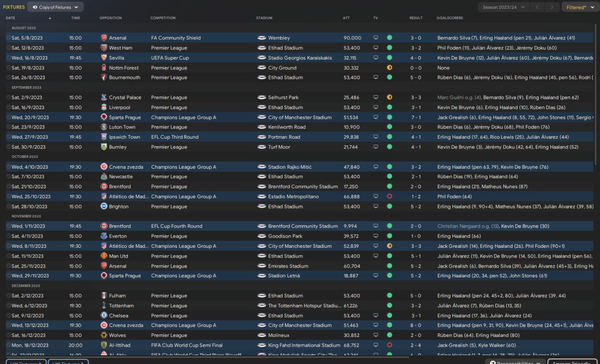Click the Al-Ittihad club badge
Screen dimensions: 600x364
104,345
